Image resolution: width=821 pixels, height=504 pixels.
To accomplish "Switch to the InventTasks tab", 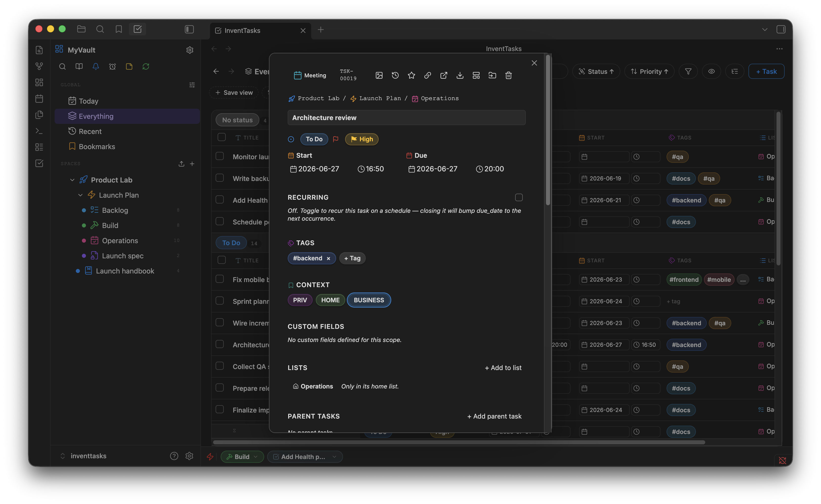I will pyautogui.click(x=261, y=31).
